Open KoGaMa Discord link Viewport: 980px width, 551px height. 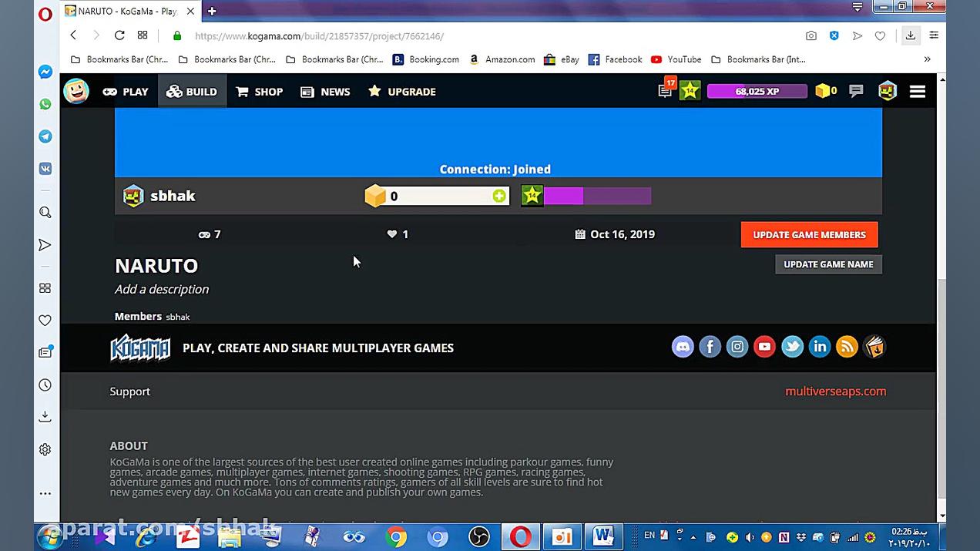tap(683, 347)
